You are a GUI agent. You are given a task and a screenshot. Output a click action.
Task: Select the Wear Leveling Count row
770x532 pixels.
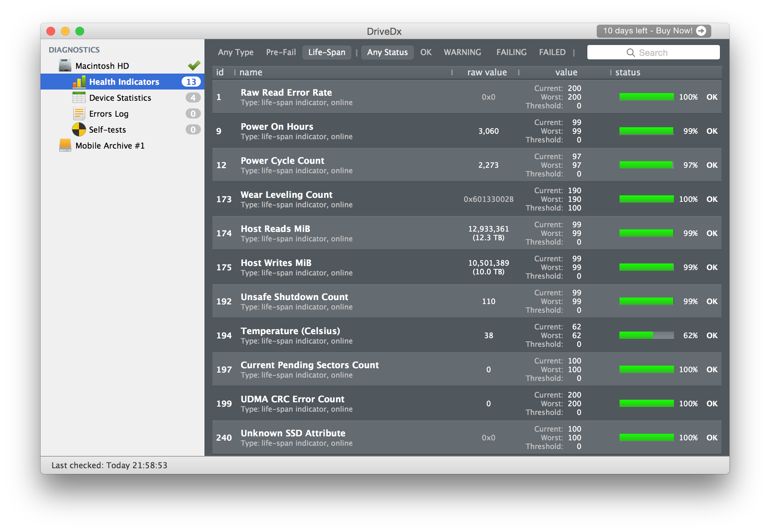[x=467, y=199]
